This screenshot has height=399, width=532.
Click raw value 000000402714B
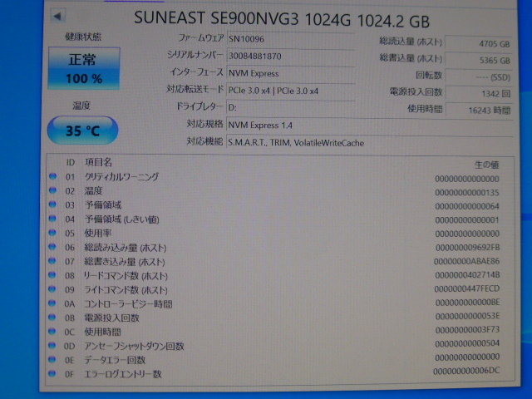(x=467, y=275)
